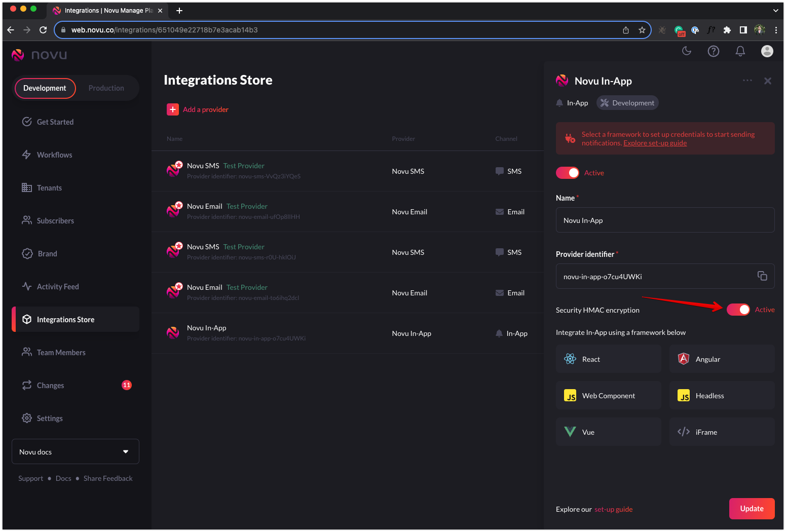Open Team Members page
Viewport: 786px width, 532px height.
tap(76, 352)
